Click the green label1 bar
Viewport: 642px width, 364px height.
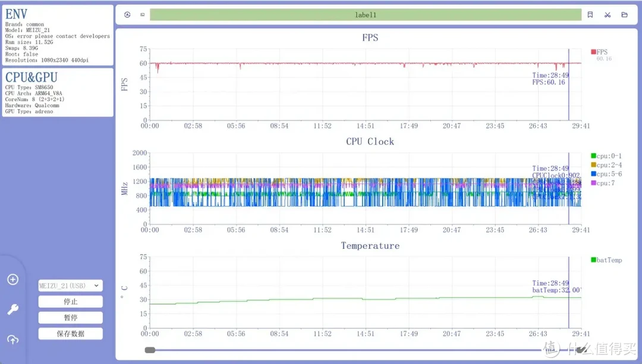point(365,15)
